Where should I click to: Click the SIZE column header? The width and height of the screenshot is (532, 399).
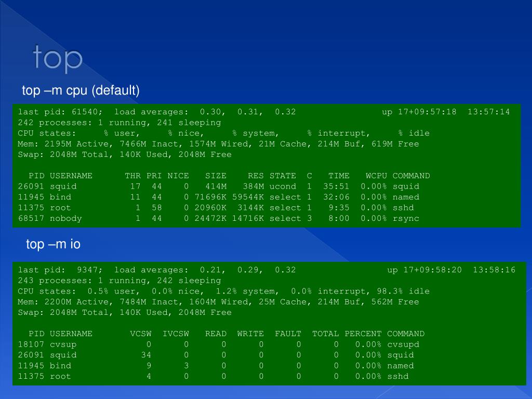(216, 176)
